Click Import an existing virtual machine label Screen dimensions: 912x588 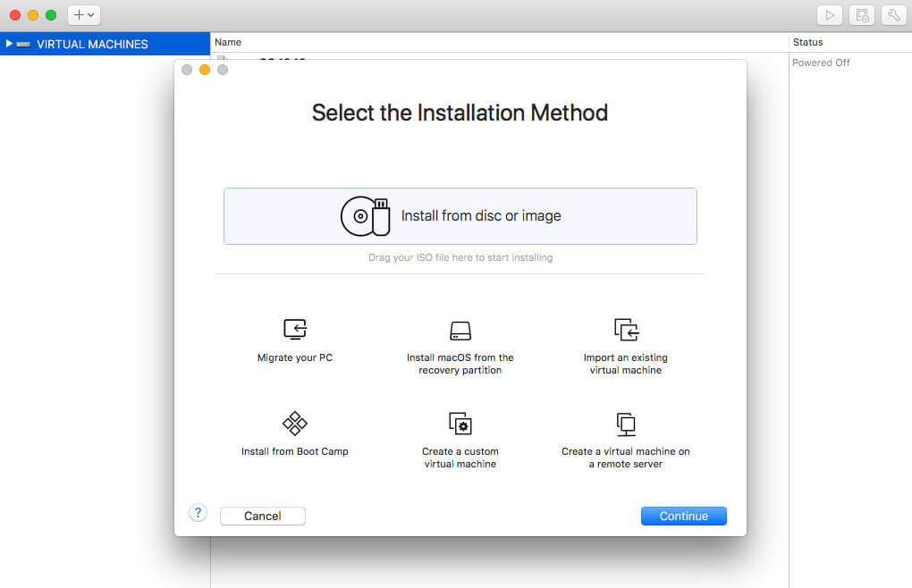tap(626, 364)
